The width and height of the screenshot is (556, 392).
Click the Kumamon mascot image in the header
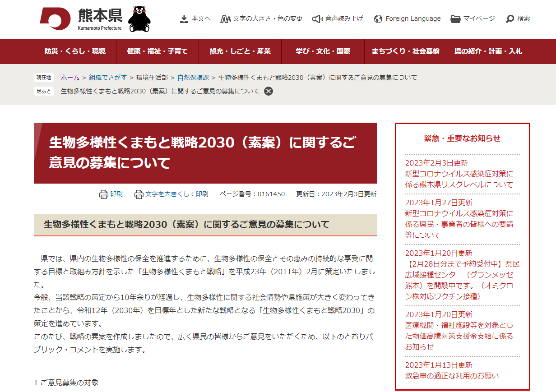(x=140, y=19)
